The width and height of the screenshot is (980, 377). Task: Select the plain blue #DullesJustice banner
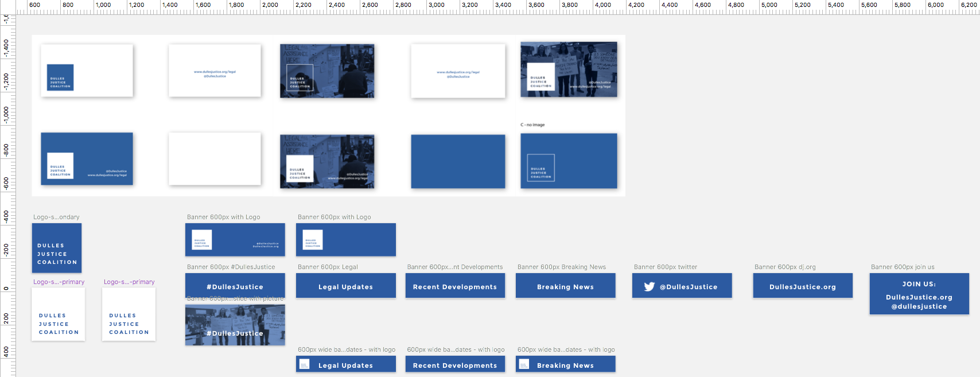[x=235, y=286]
